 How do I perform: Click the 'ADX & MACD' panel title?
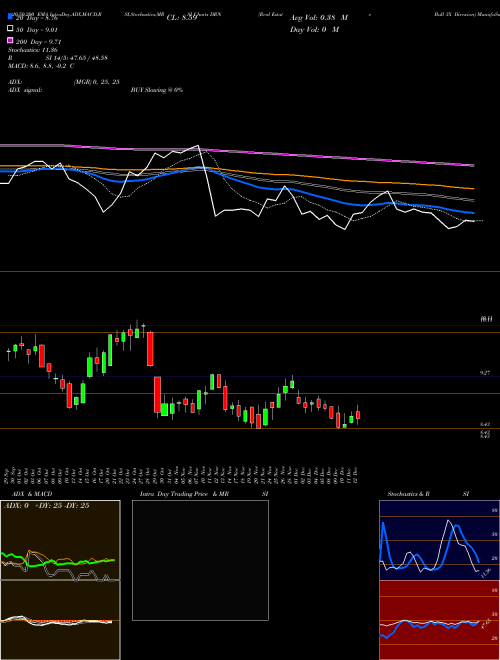point(32,494)
